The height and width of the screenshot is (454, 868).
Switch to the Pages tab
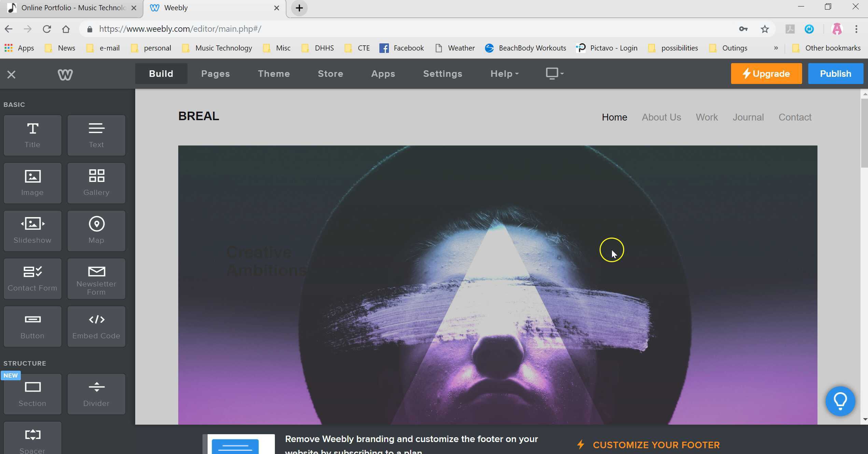pos(215,74)
